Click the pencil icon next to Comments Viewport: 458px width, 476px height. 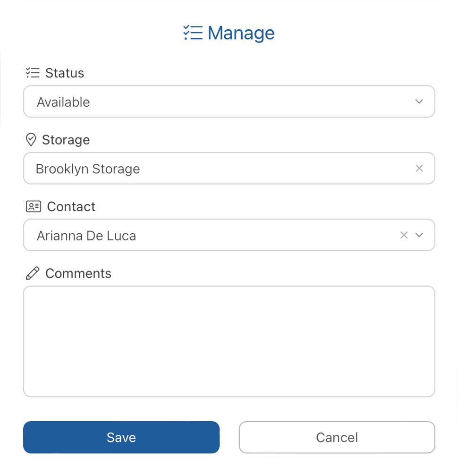pos(33,273)
